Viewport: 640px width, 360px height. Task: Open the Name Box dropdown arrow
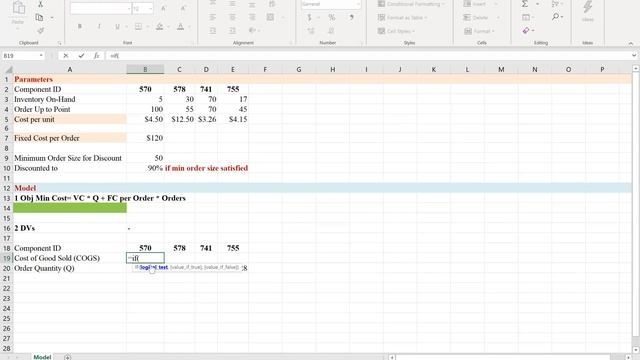(41, 56)
